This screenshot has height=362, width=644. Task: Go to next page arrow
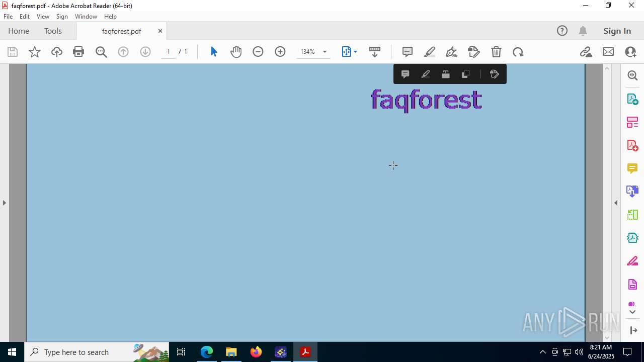(x=145, y=52)
